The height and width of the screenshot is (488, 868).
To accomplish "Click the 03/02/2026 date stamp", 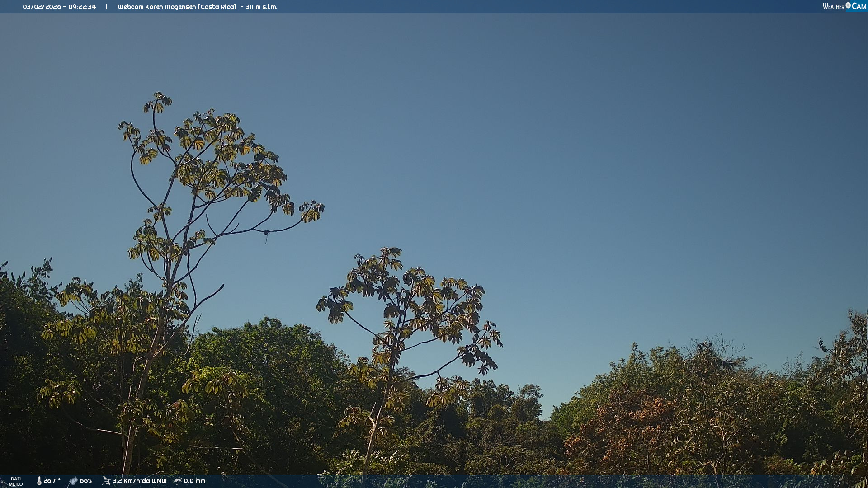I will tap(42, 7).
